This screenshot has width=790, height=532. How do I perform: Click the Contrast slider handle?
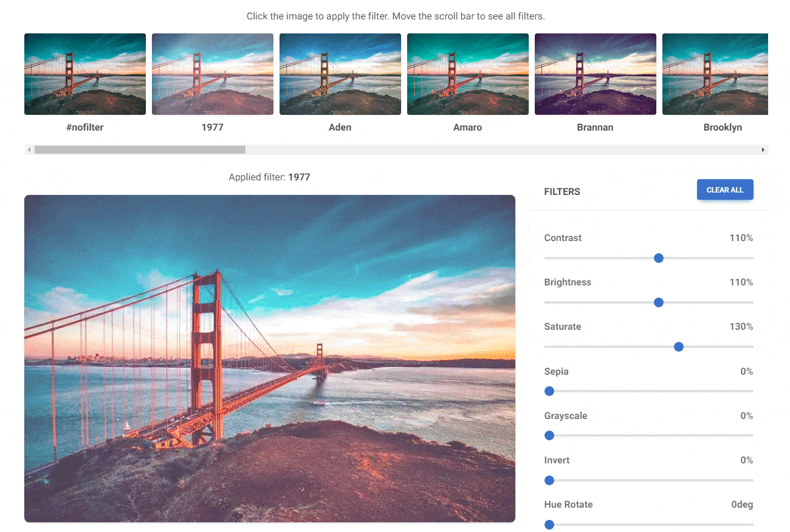658,258
